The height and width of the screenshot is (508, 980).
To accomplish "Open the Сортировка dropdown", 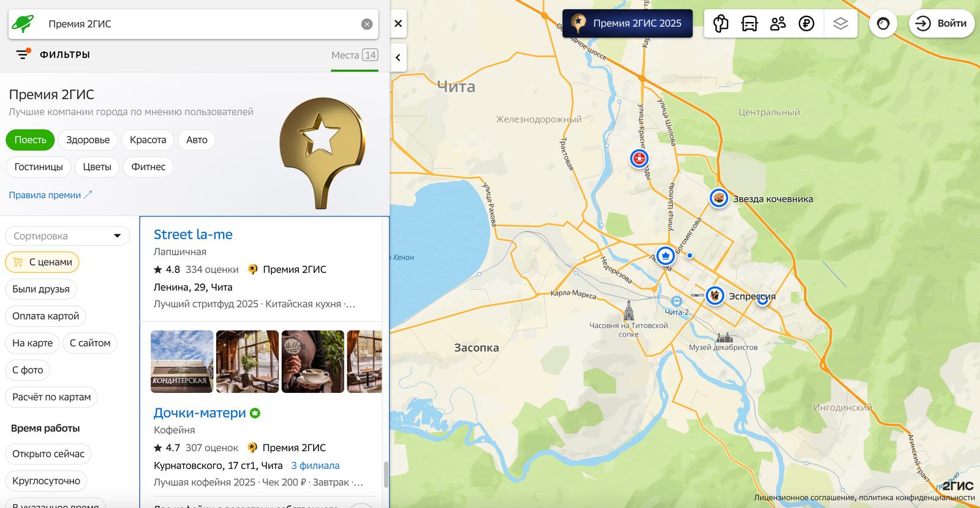I will coord(67,236).
